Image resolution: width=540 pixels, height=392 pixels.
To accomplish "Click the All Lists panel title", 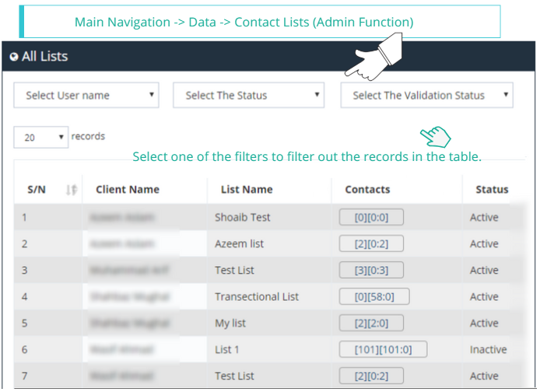I will pos(45,57).
